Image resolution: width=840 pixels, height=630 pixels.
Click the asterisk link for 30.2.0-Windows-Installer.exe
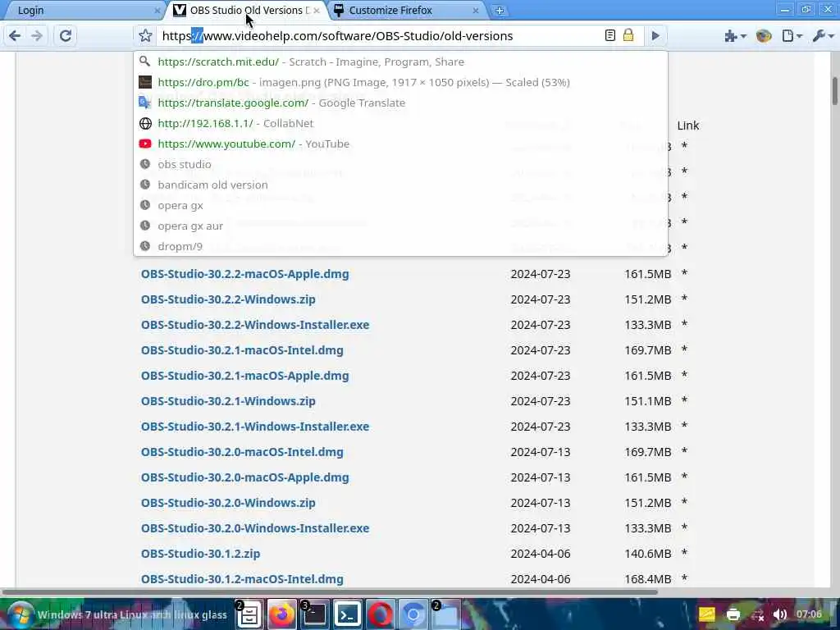coord(684,527)
